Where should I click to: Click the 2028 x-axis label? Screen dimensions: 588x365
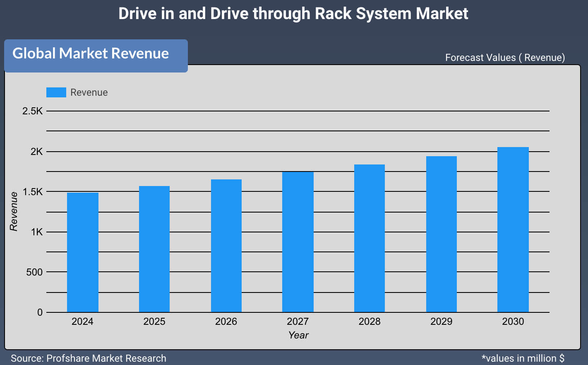click(x=370, y=321)
